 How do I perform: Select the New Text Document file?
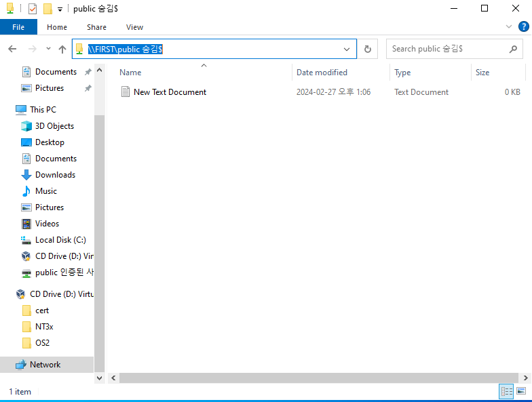tap(170, 92)
